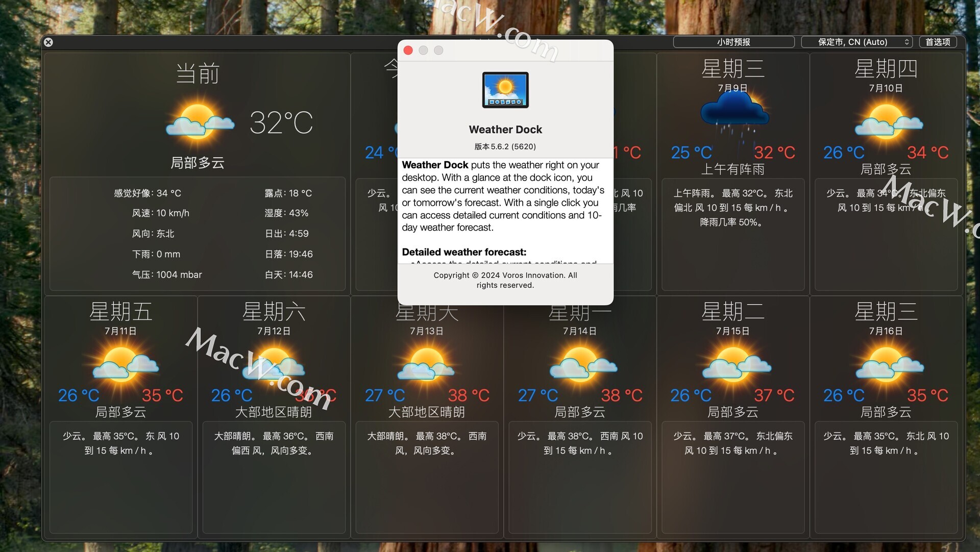Click 星期五 high temperature 35 °C
The height and width of the screenshot is (552, 980).
pyautogui.click(x=162, y=395)
